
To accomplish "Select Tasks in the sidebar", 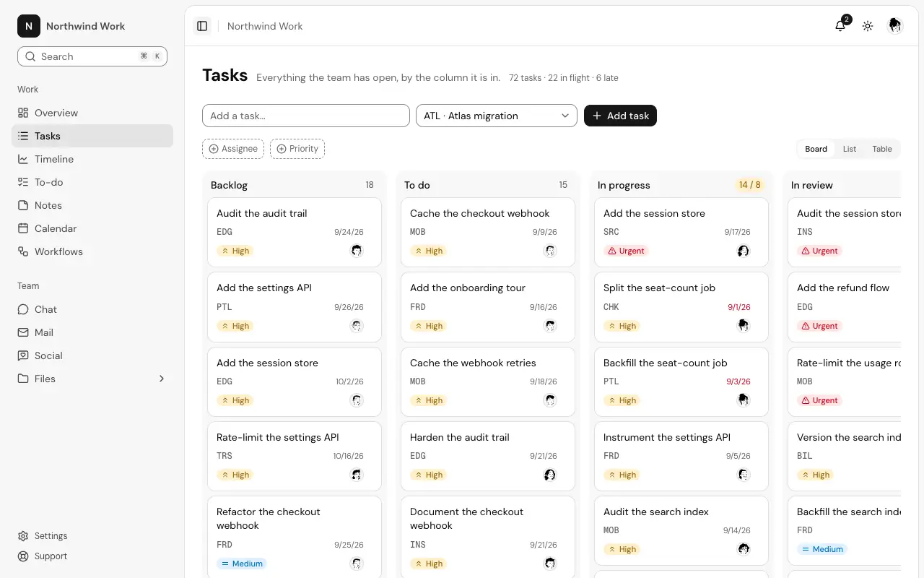I will pyautogui.click(x=92, y=136).
